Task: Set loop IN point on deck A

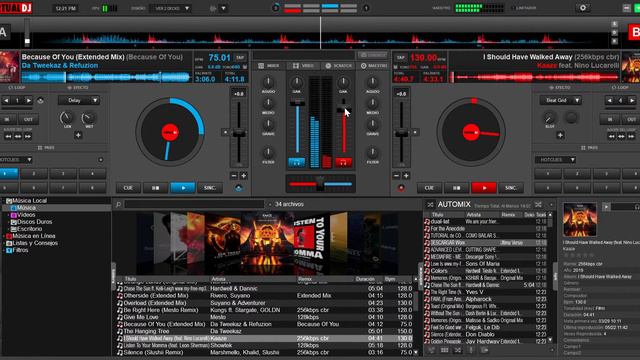Action: (7, 119)
